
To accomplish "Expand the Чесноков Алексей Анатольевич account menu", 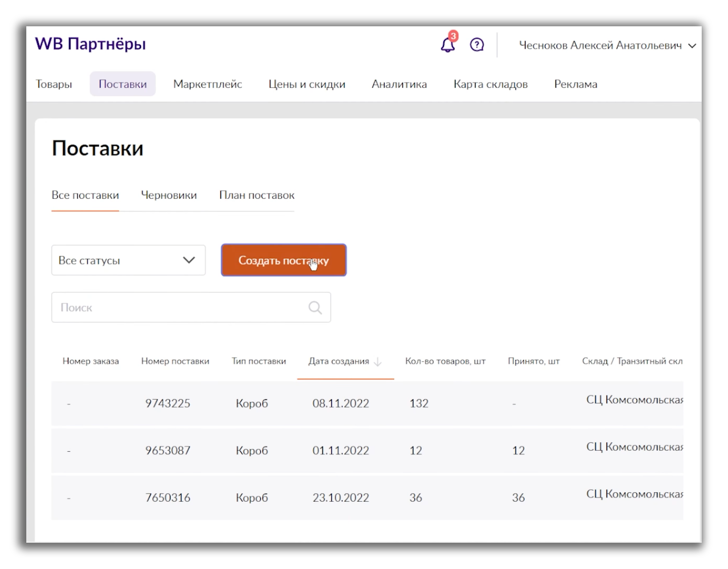I will (x=607, y=46).
